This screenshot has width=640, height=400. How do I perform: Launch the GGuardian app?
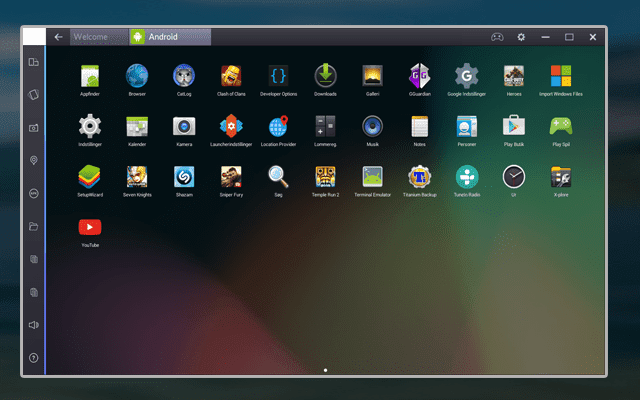(x=420, y=76)
